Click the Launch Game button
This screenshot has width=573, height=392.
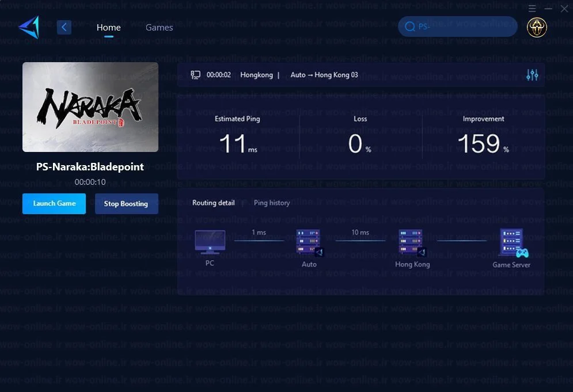coord(54,204)
